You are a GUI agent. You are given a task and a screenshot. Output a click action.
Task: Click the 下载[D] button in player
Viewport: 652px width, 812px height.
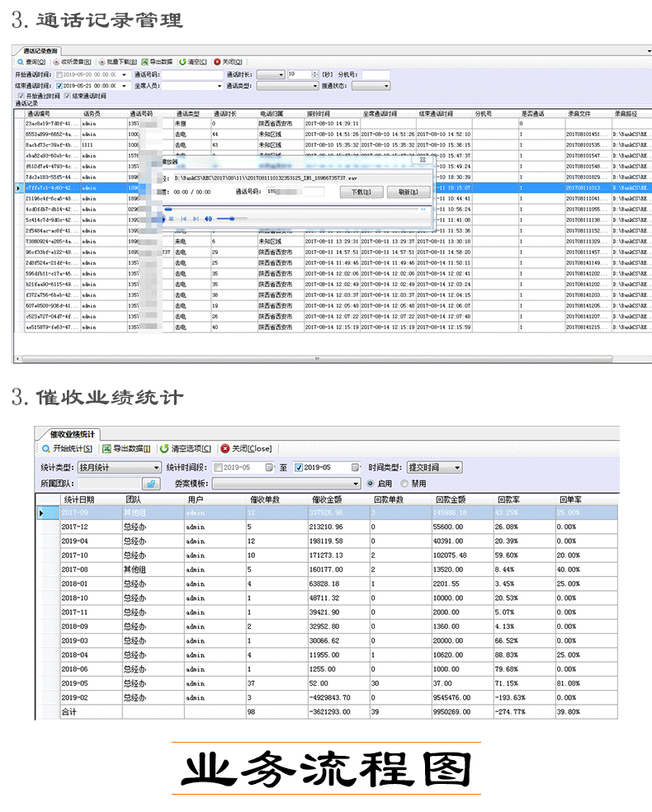pyautogui.click(x=361, y=192)
